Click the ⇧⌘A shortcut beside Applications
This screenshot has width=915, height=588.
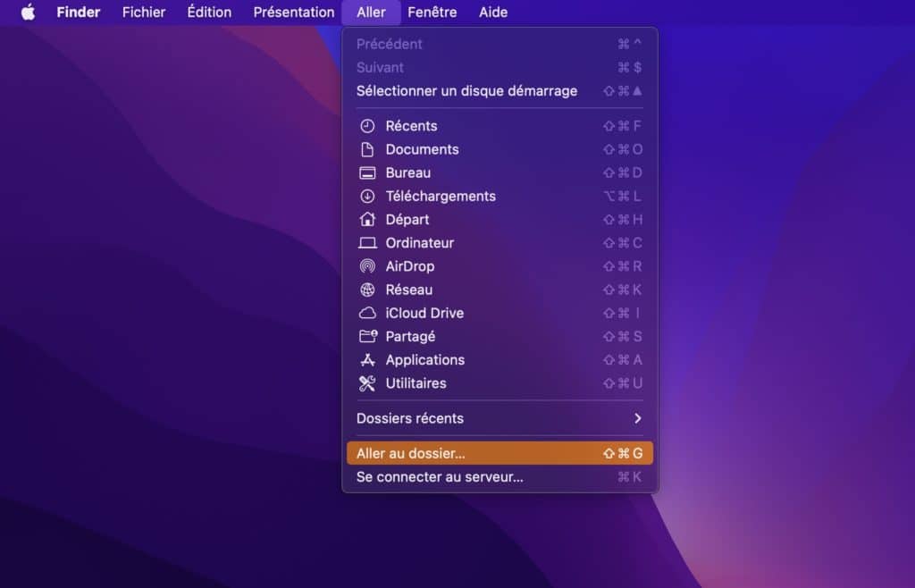623,360
